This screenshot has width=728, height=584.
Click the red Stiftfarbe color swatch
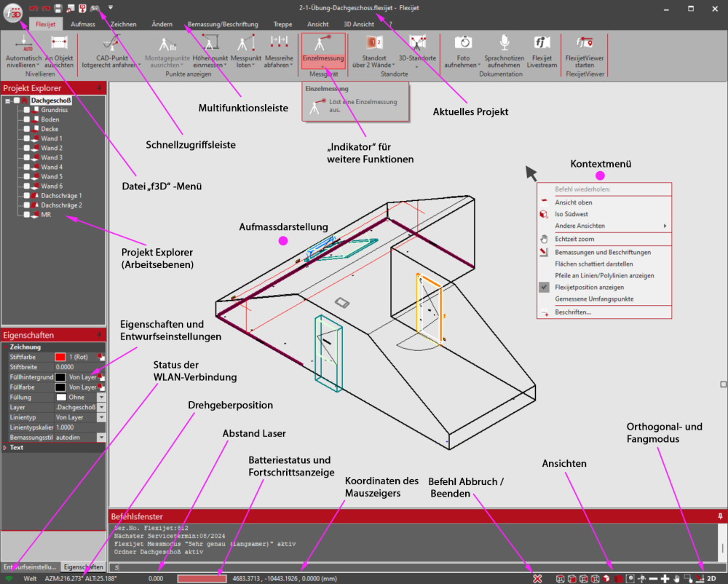pyautogui.click(x=60, y=357)
